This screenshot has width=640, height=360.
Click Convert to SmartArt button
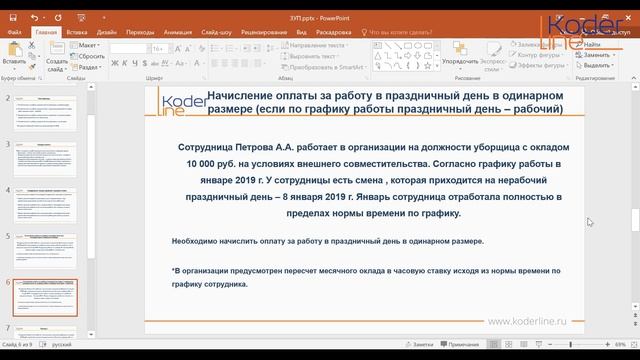point(324,67)
